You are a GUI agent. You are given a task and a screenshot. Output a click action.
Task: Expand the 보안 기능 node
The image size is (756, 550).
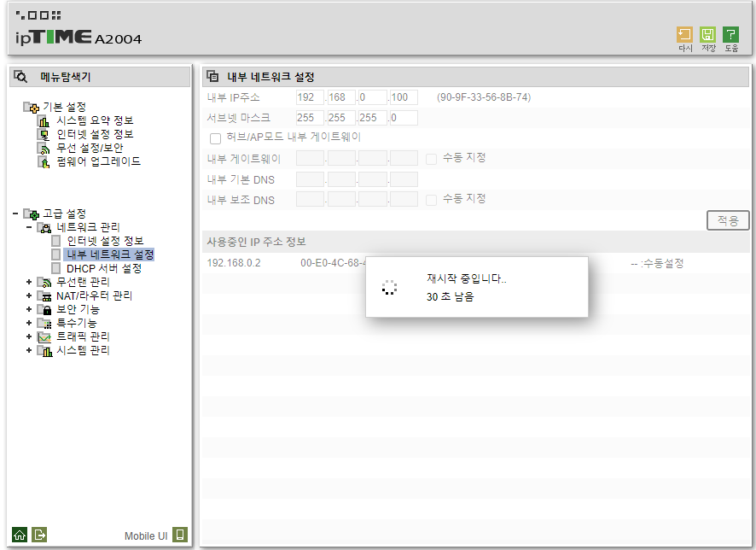tap(29, 309)
